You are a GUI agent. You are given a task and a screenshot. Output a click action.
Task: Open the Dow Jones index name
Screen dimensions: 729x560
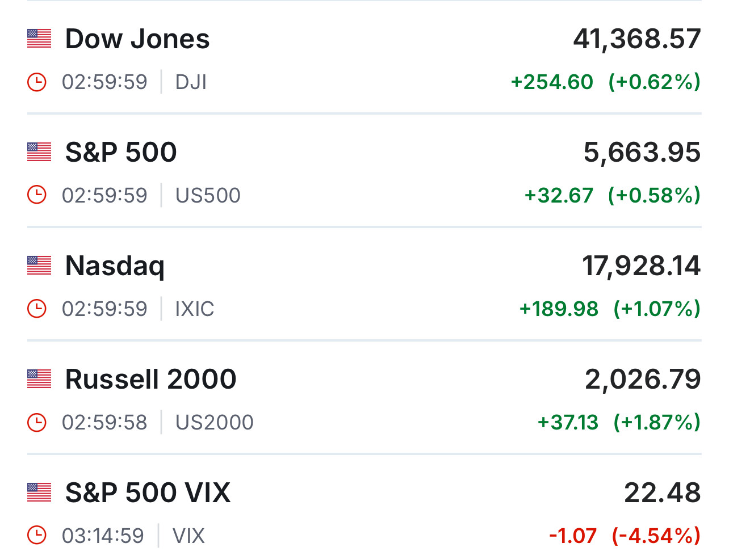coord(137,39)
